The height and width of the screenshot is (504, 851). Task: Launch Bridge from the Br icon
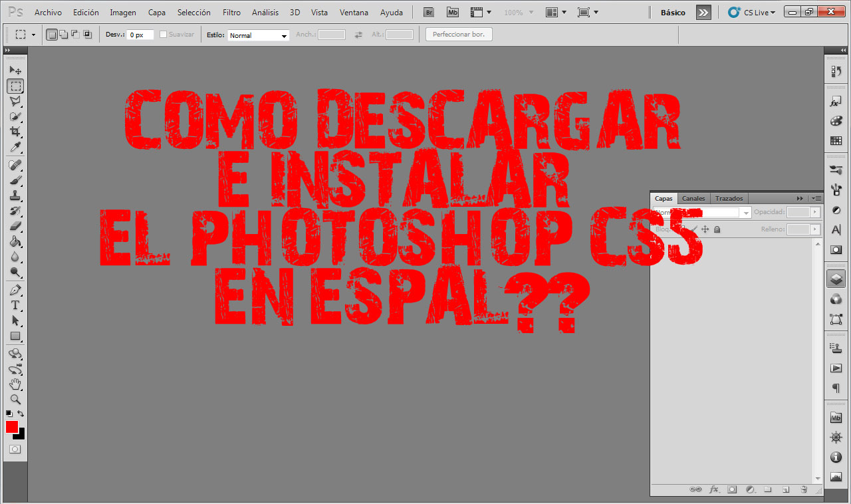[x=429, y=12]
